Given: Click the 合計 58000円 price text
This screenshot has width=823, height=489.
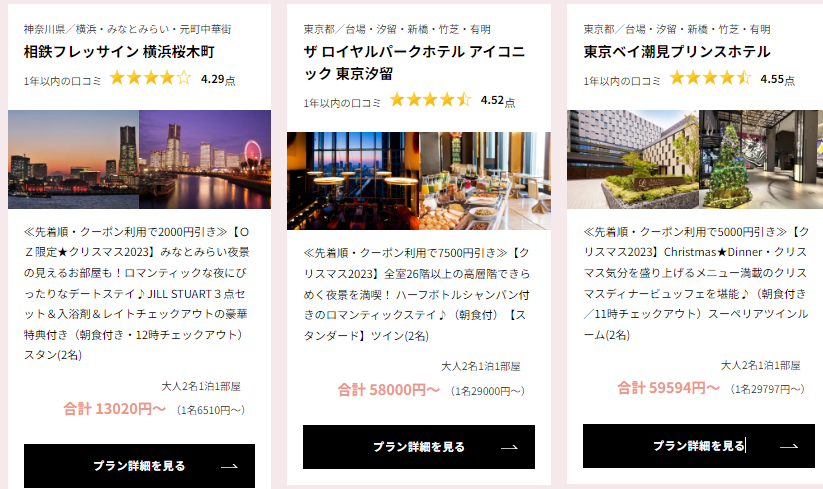Looking at the screenshot, I should 388,390.
